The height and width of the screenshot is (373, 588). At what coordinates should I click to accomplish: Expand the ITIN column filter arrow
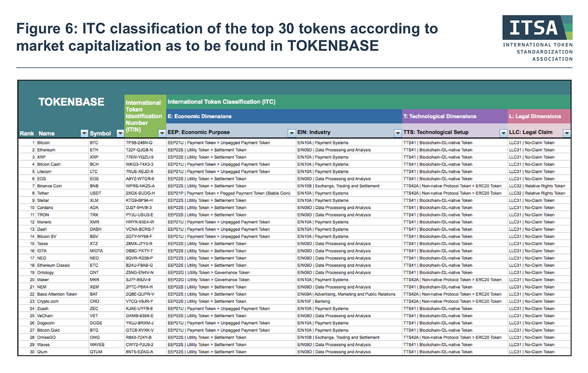[162, 133]
